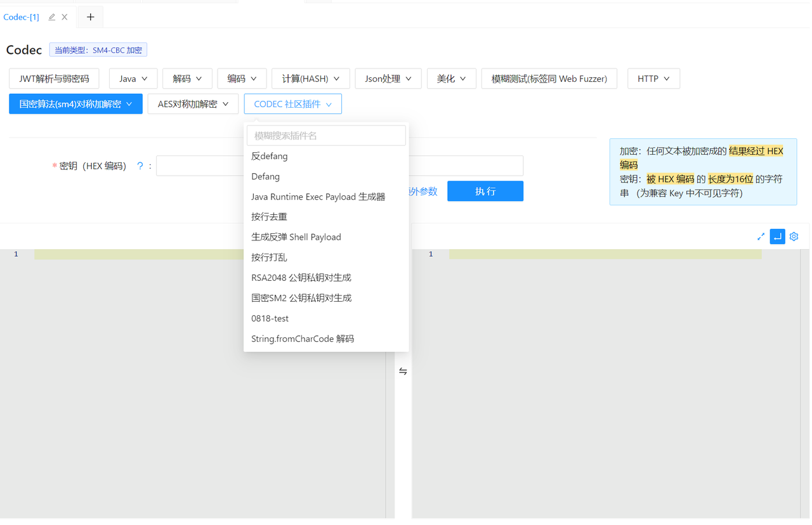
Task: Open 模糊测试(标签同 Web Fuzzer) button
Action: pyautogui.click(x=549, y=79)
